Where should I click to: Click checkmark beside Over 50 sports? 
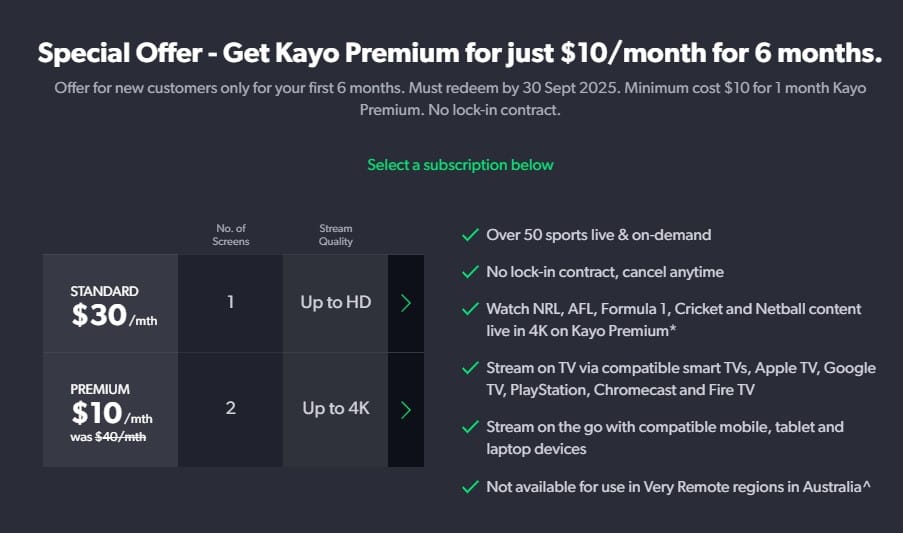(471, 235)
